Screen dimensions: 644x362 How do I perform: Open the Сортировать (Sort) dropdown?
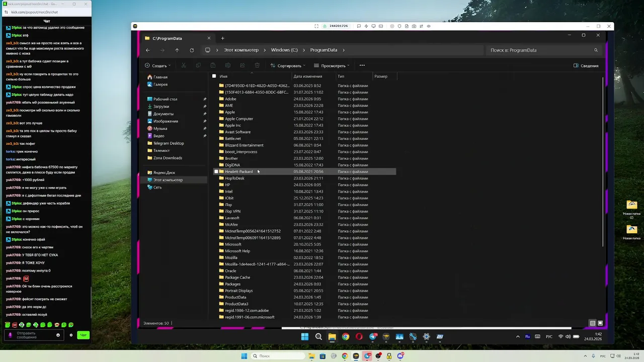288,66
